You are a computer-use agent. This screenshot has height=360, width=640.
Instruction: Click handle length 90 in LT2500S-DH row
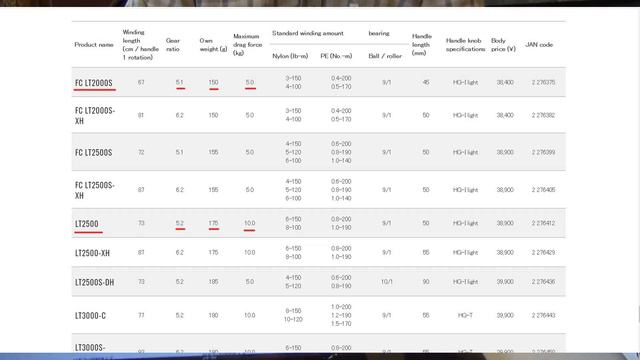426,282
